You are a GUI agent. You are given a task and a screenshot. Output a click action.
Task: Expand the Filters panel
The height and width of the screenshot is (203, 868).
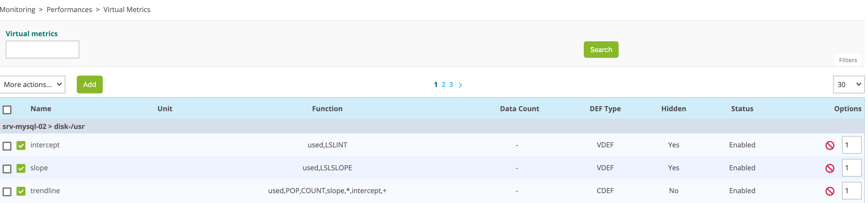tap(847, 60)
